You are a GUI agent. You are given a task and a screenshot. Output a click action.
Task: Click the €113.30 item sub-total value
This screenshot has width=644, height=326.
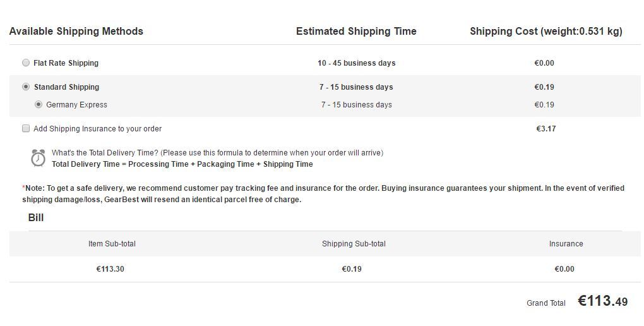coord(110,269)
